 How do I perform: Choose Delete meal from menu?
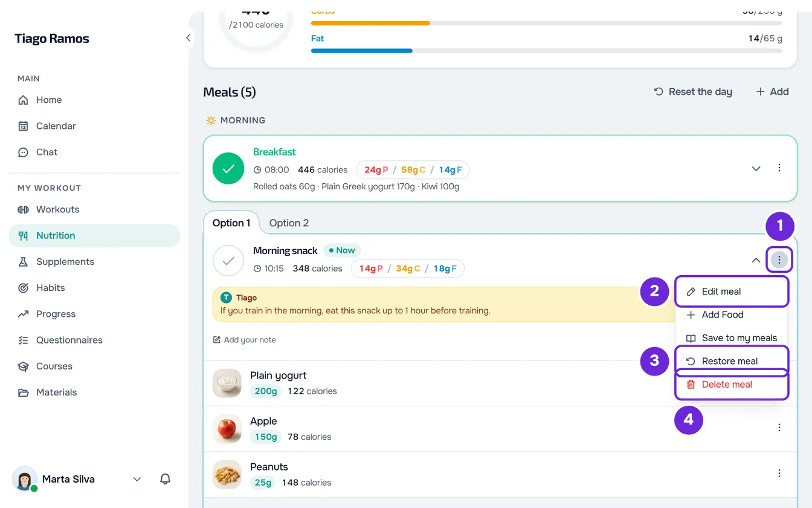pyautogui.click(x=732, y=385)
